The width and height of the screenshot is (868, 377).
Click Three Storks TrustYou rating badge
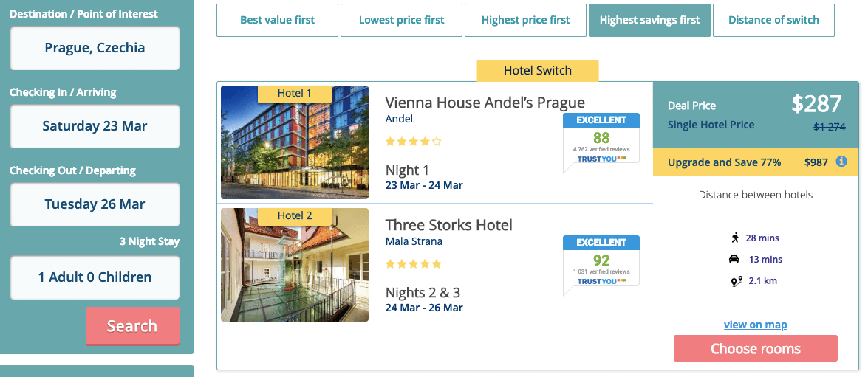pyautogui.click(x=601, y=260)
